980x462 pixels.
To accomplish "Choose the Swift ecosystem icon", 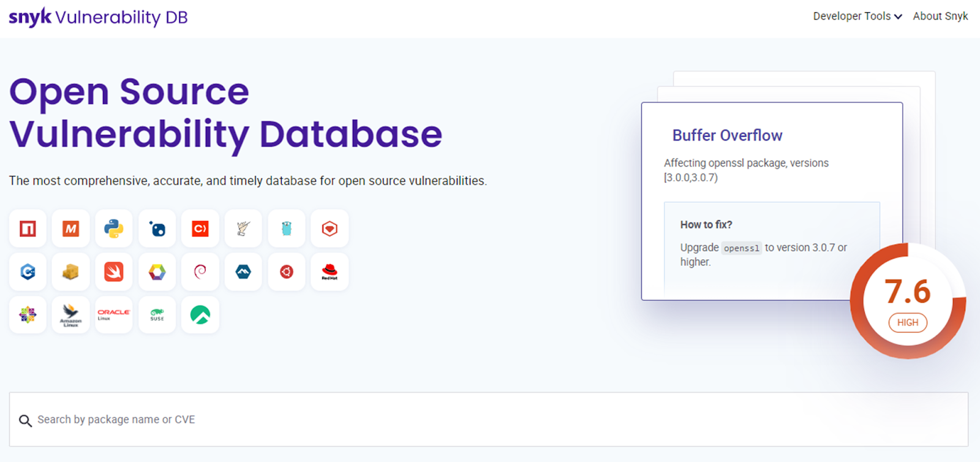I will point(114,271).
